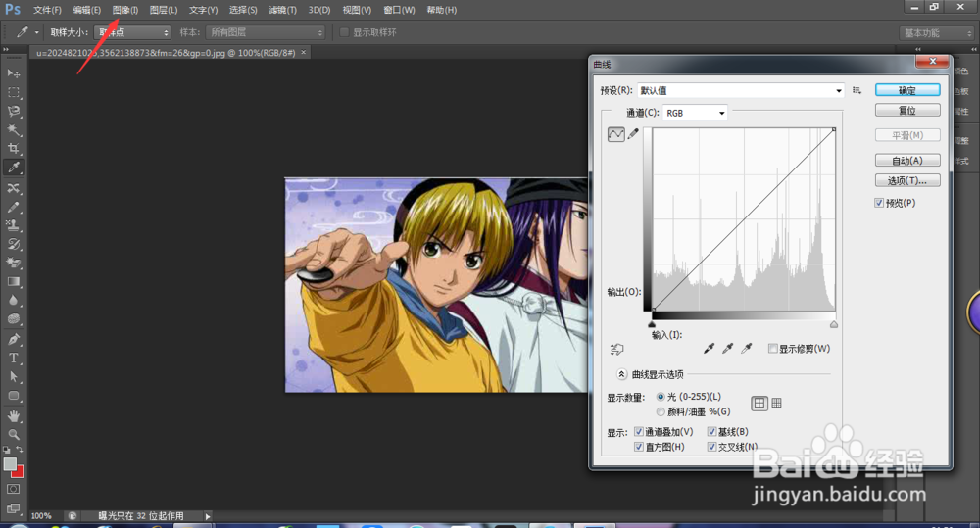Change the screen mode
Viewport: 980px width, 528px height.
(x=13, y=508)
